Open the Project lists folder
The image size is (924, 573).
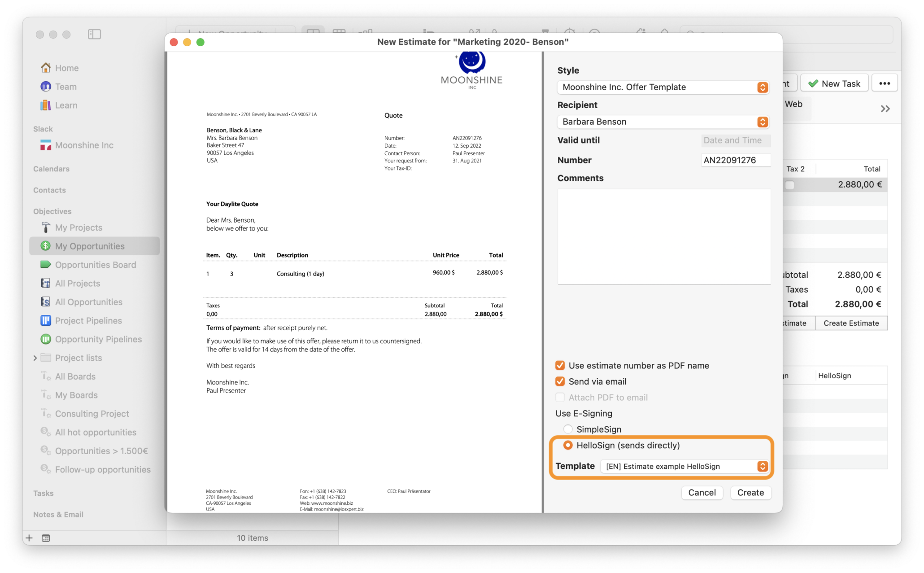pyautogui.click(x=78, y=358)
